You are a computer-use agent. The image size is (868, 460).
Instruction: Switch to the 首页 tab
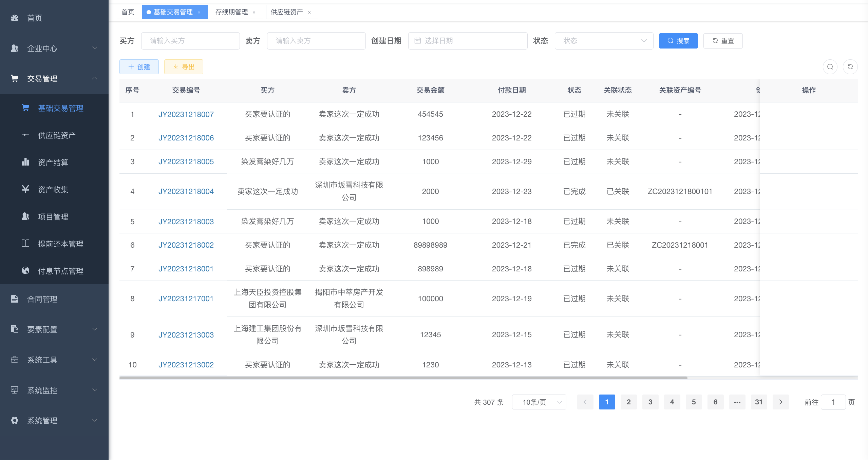click(128, 12)
